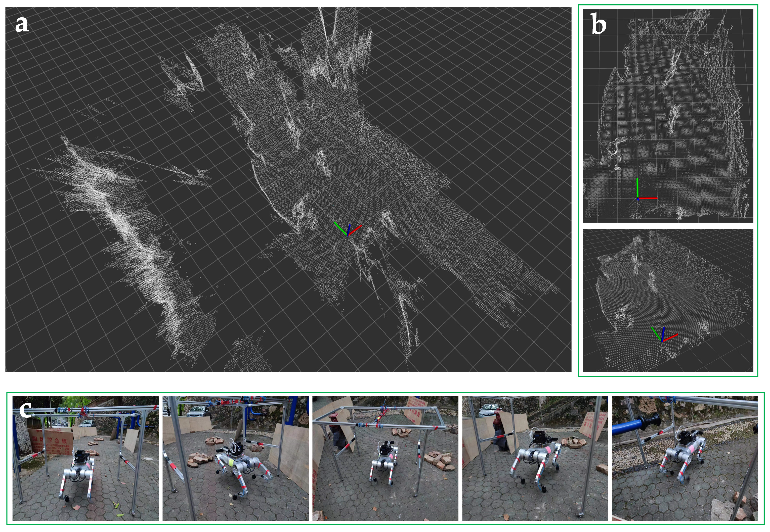Select the fourth robot dog photo
This screenshot has width=770, height=532.
point(535,458)
